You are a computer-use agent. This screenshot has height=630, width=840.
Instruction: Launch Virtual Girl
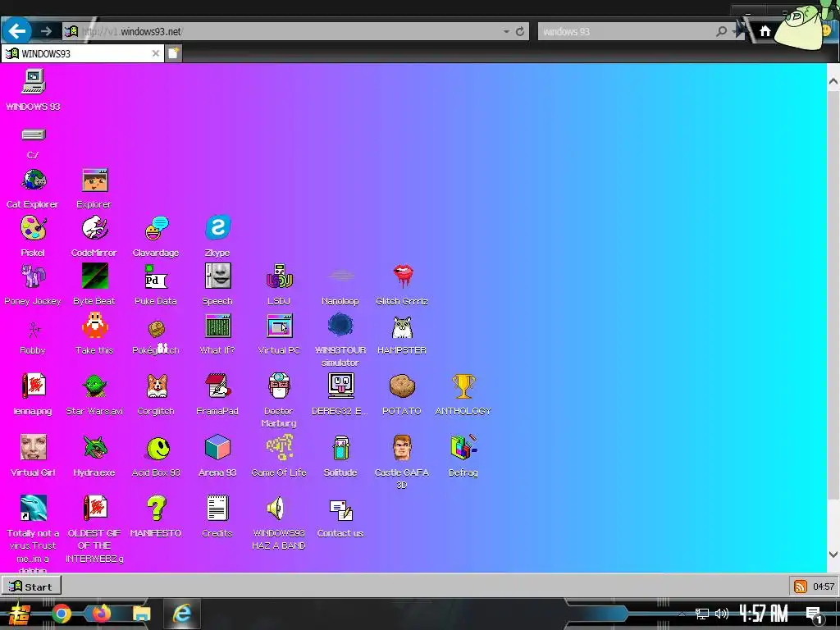pos(33,447)
